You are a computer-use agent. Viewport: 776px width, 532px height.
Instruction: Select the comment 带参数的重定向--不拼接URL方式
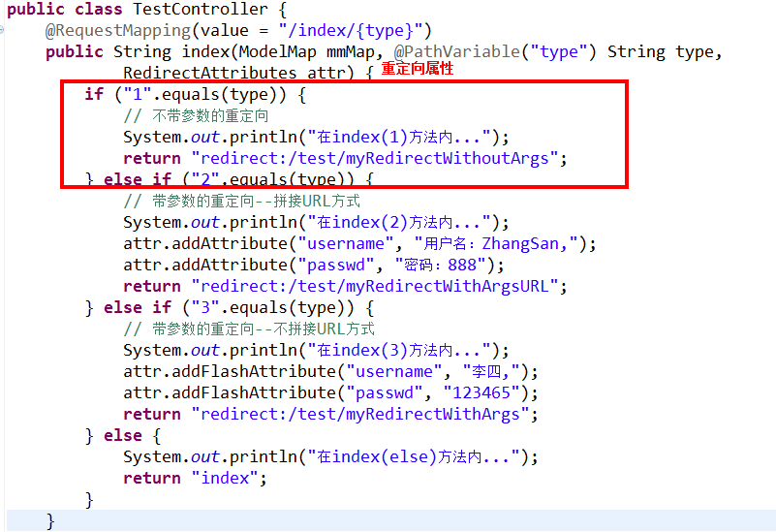point(249,329)
